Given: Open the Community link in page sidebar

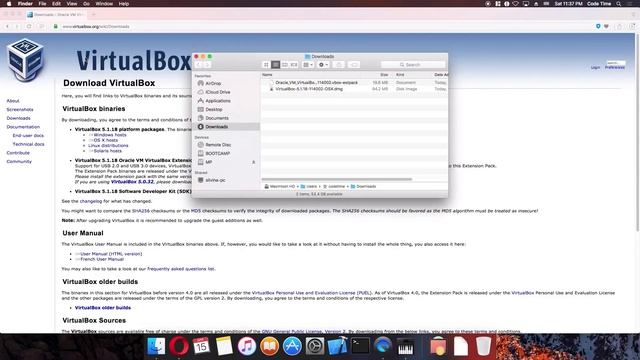Looking at the screenshot, I should tap(19, 162).
